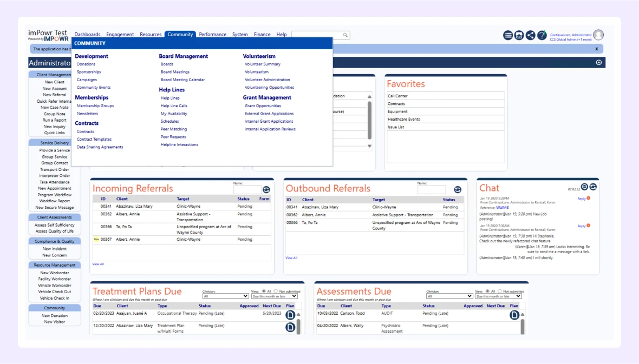
Task: Open Sponsorships in Community menu
Action: tap(89, 72)
